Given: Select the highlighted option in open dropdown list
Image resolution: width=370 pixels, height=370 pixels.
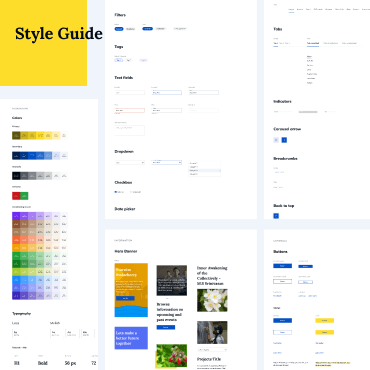Looking at the screenshot, I should [x=204, y=170].
